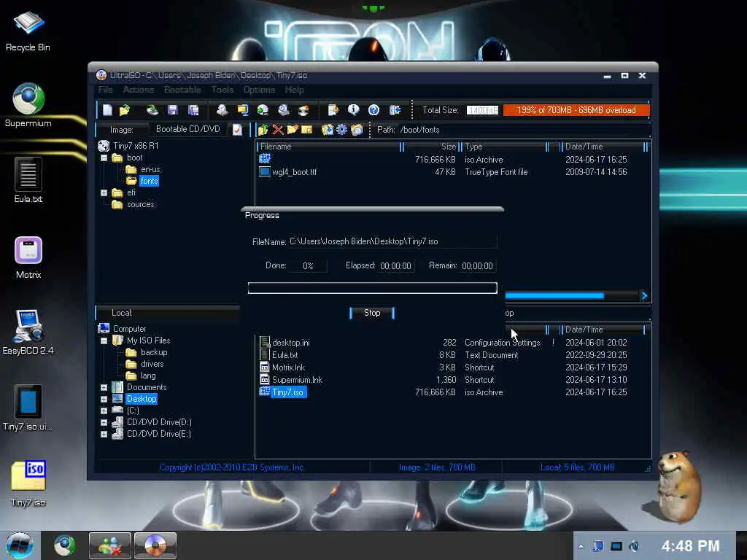Click the monitor-shaped toolbar icon
747x560 pixels.
pos(243,110)
